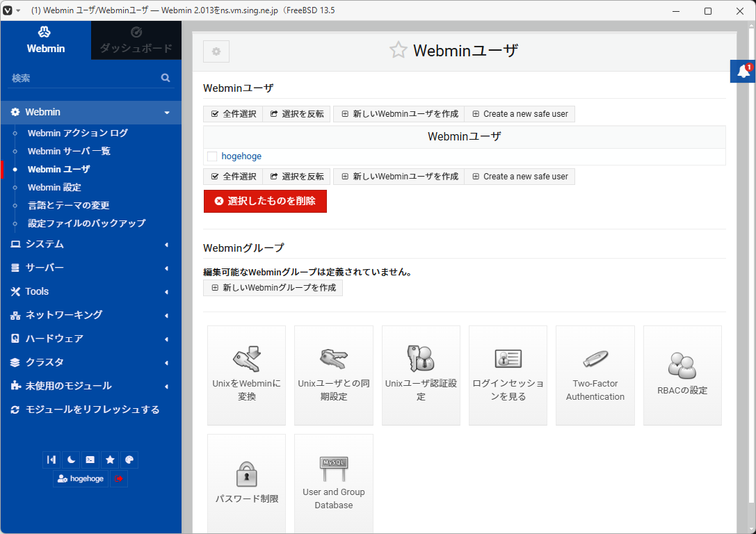Open Unix user authentication settings
Viewport: 756px width, 534px height.
coord(421,375)
